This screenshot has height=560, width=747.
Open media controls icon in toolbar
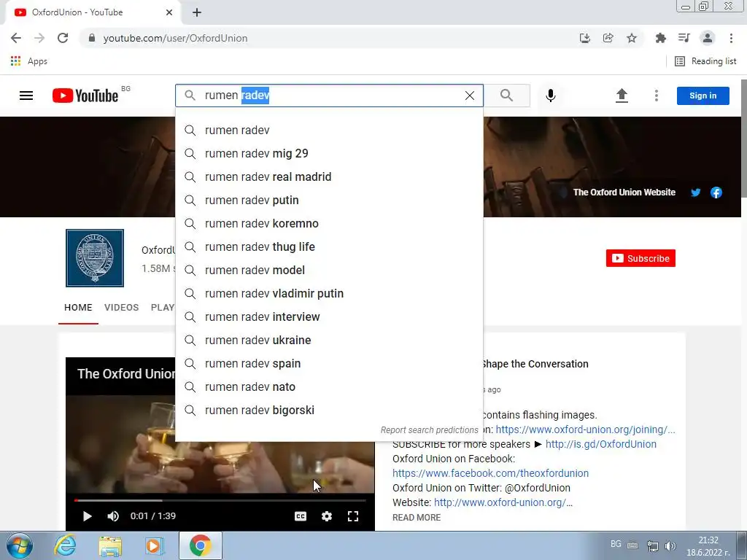[x=684, y=38]
